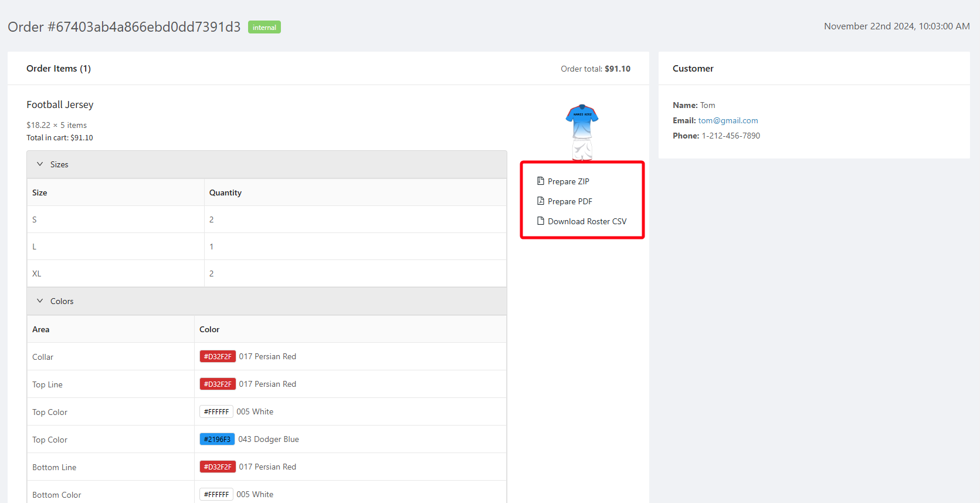Select the Top Line #D32F2F swatch

point(218,384)
